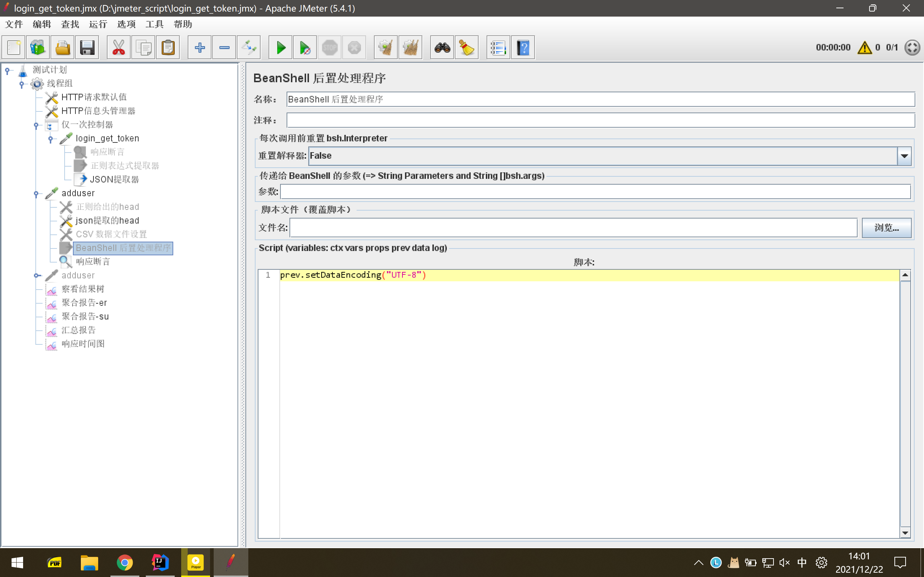The width and height of the screenshot is (924, 577).
Task: Click the blue plus Expand All icon
Action: pyautogui.click(x=200, y=48)
